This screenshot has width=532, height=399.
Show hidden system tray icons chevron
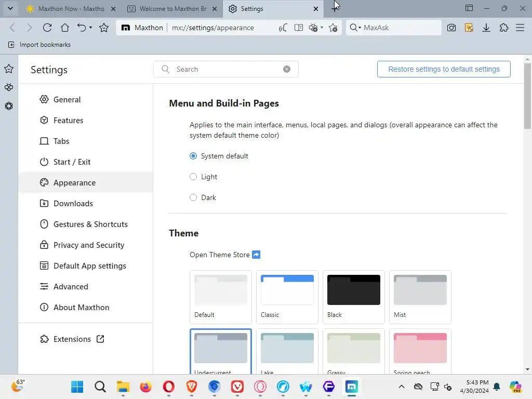click(402, 387)
